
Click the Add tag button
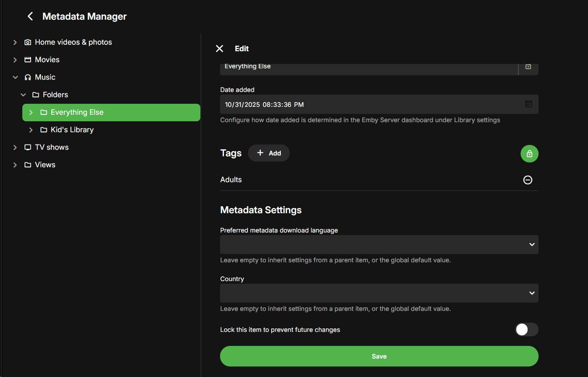269,153
